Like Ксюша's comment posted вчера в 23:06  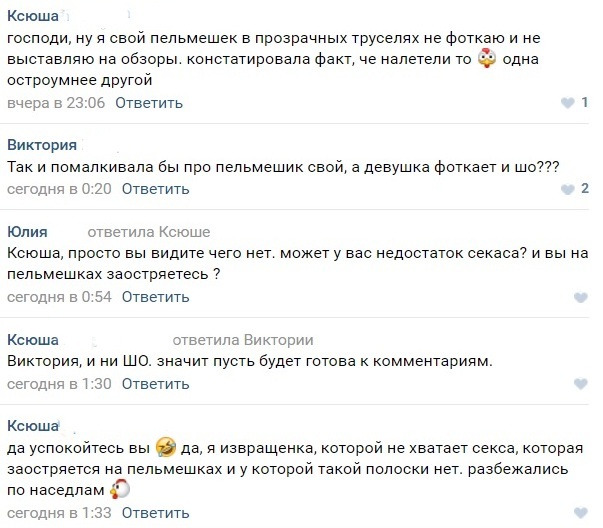[570, 103]
